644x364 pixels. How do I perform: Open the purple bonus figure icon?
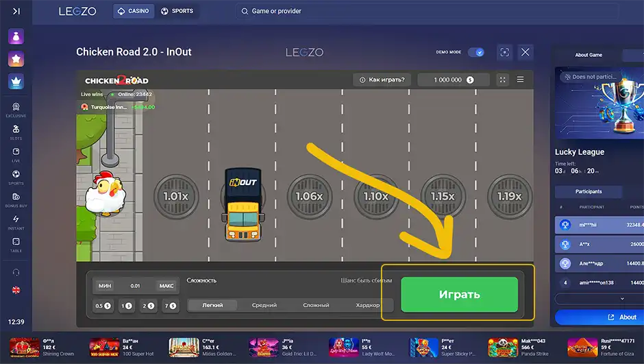16,36
